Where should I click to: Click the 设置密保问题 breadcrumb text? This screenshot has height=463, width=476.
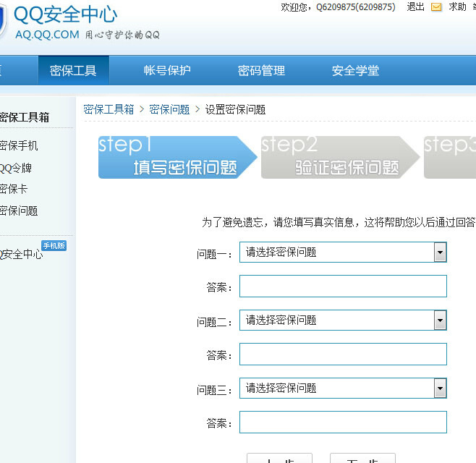click(x=236, y=109)
